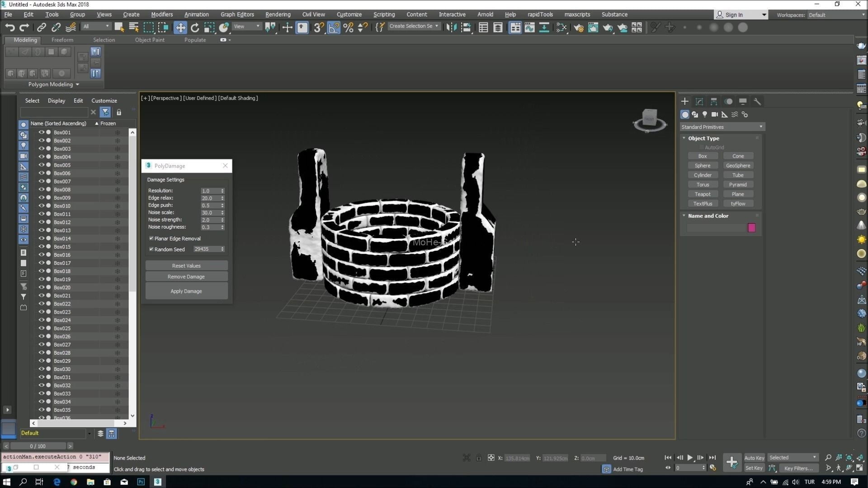The height and width of the screenshot is (488, 868).
Task: Open the Rendering menu
Action: coord(278,14)
